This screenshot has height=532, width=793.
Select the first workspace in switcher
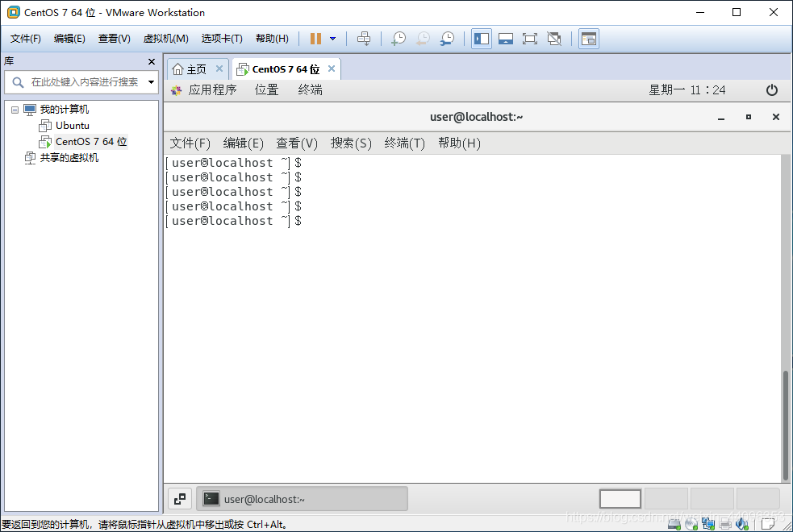pyautogui.click(x=620, y=499)
